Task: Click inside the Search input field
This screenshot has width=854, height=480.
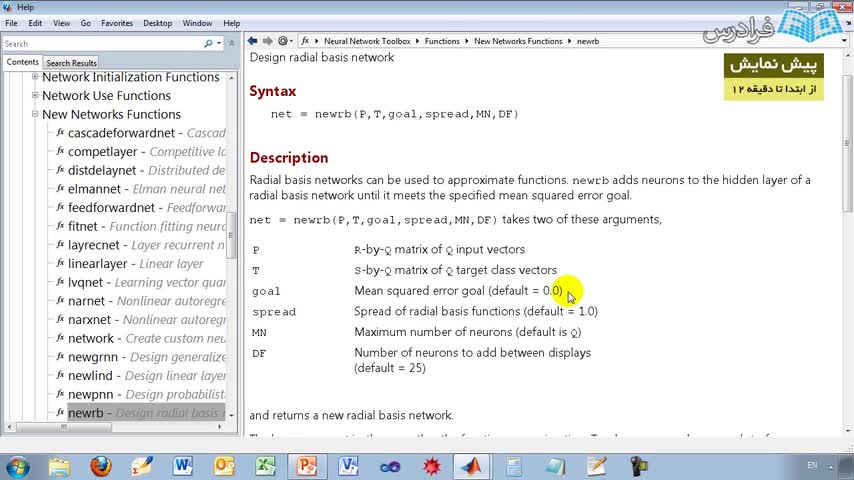Action: (102, 44)
